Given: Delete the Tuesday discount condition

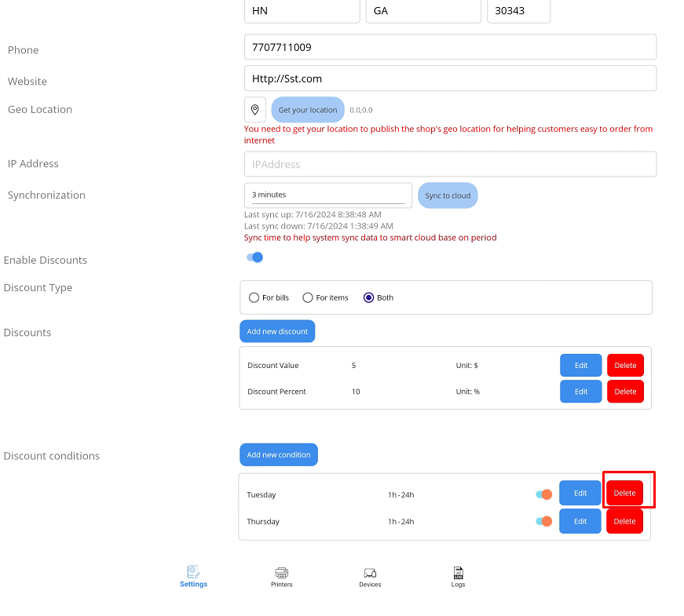Looking at the screenshot, I should coord(624,494).
